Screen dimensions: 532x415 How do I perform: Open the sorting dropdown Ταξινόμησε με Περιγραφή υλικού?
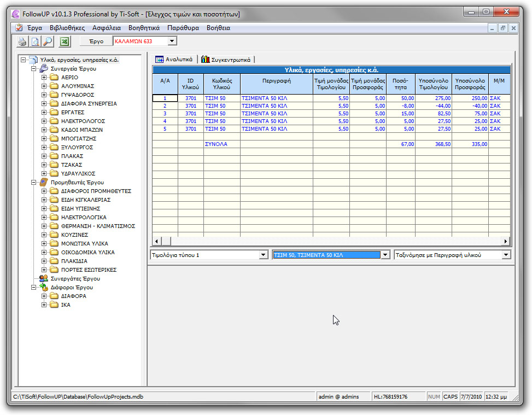(x=506, y=254)
